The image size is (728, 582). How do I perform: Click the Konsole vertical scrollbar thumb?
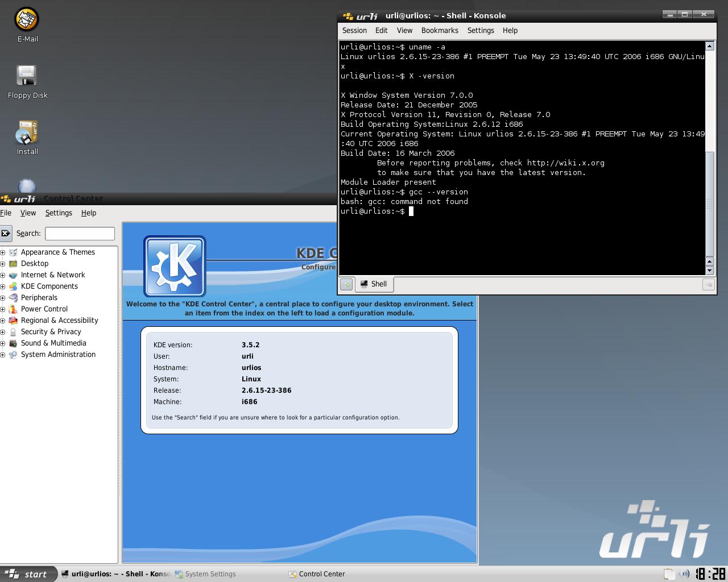pyautogui.click(x=709, y=205)
